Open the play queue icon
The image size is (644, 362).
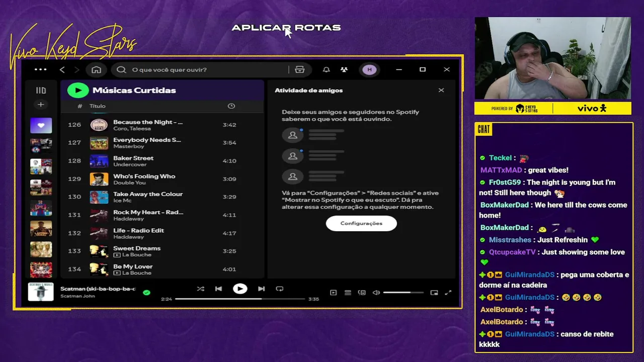click(x=348, y=293)
